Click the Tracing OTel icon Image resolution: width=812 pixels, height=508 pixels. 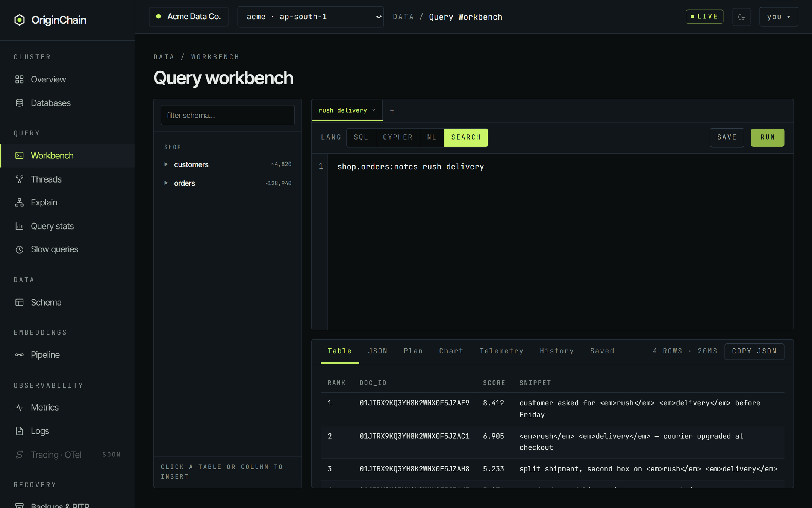coord(20,455)
